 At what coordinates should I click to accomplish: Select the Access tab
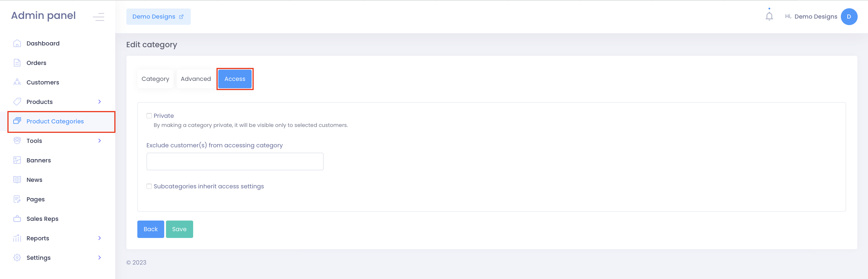[235, 79]
